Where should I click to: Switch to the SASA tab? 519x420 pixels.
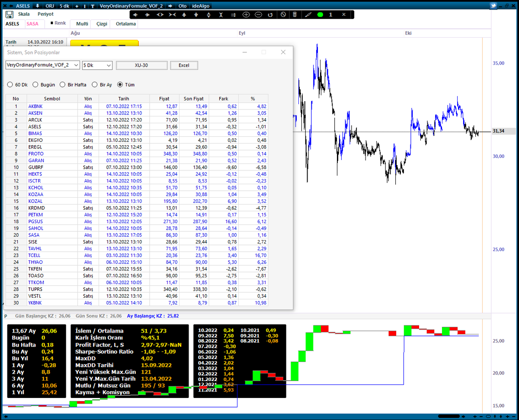[33, 24]
